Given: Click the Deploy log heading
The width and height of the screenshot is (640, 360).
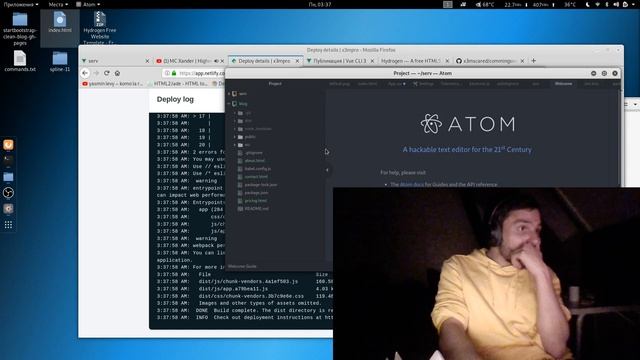Looking at the screenshot, I should click(175, 99).
